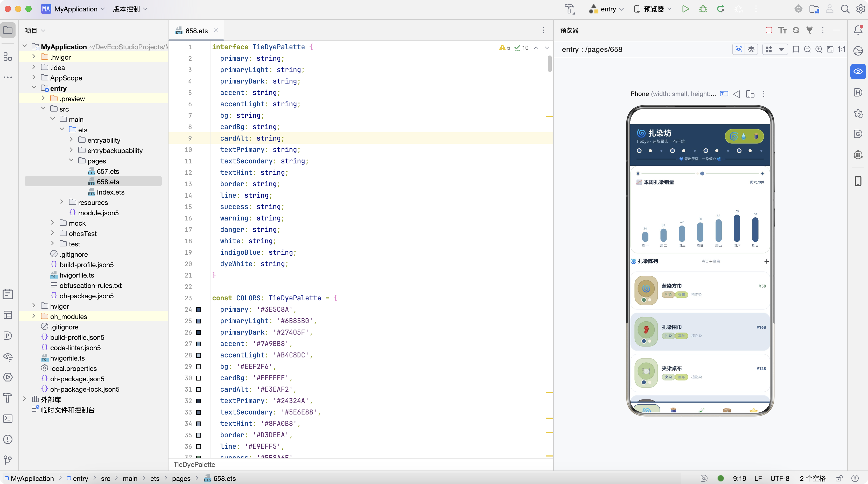Run the entry module

[x=685, y=9]
